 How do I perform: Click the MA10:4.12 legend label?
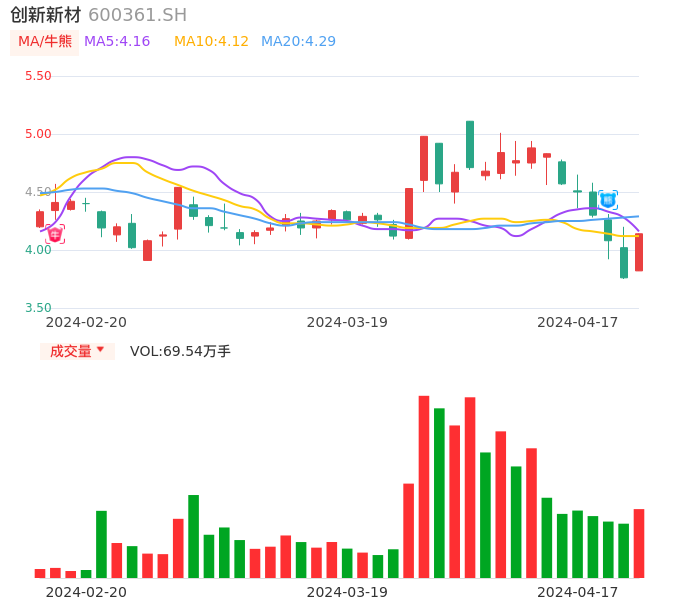click(211, 42)
